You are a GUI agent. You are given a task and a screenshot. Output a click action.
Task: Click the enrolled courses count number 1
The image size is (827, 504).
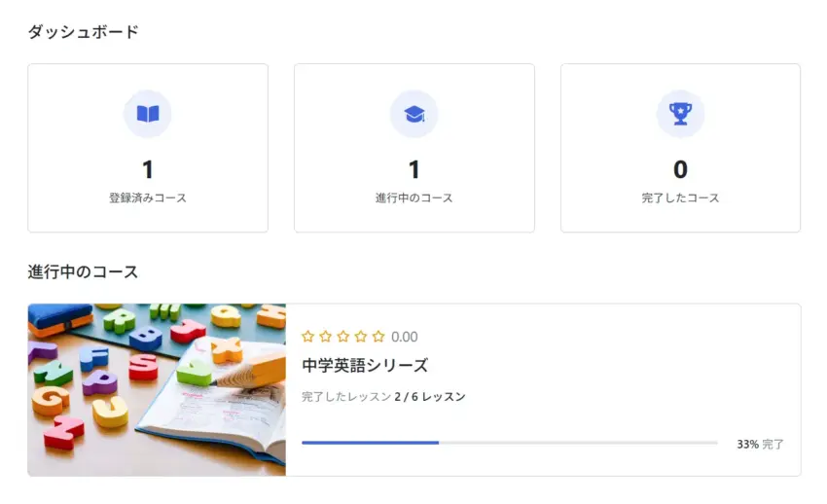148,170
